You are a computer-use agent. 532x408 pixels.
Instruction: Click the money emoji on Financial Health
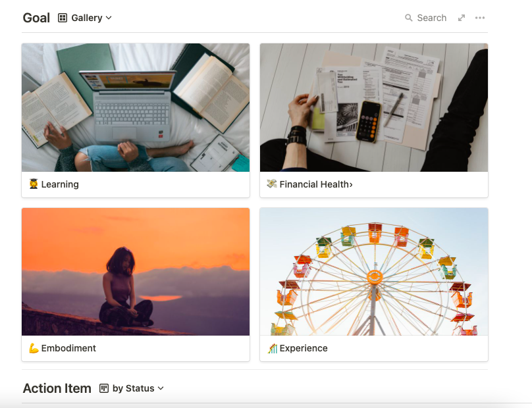272,184
